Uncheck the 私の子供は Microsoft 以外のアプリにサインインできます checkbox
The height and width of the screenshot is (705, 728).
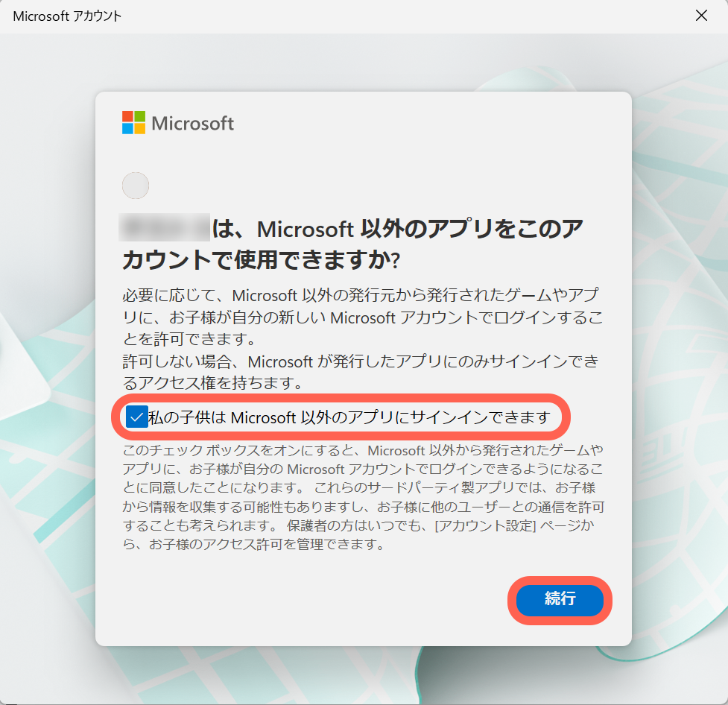click(x=137, y=417)
